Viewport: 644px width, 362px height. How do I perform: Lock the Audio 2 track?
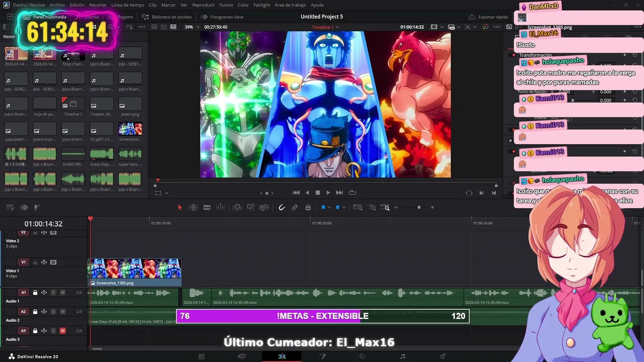pos(35,312)
